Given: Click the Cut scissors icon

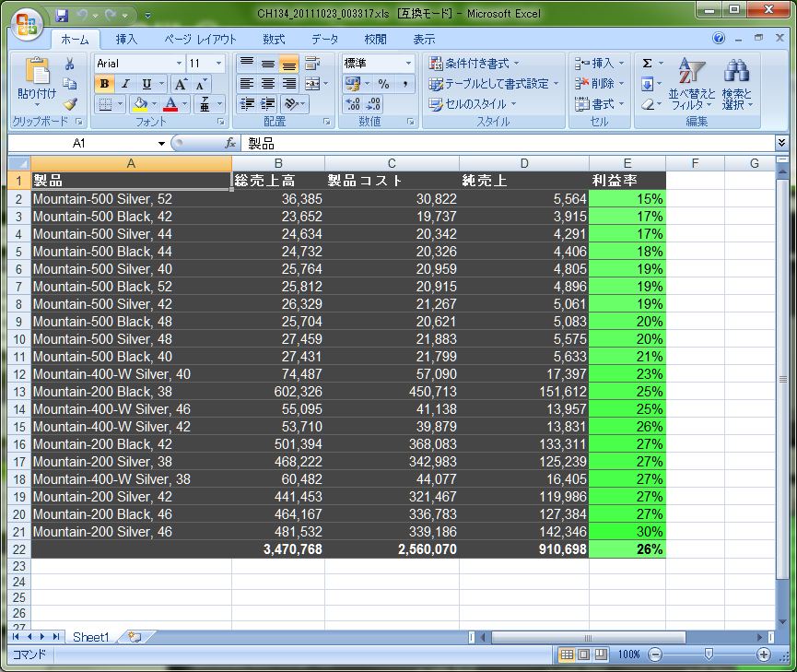Looking at the screenshot, I should tap(69, 64).
